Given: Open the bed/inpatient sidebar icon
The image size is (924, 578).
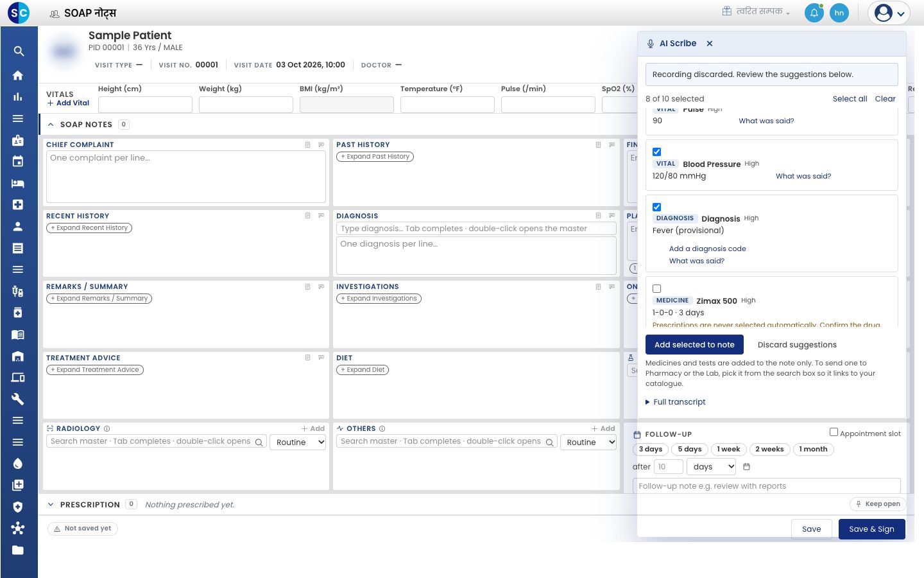Looking at the screenshot, I should click(x=18, y=183).
